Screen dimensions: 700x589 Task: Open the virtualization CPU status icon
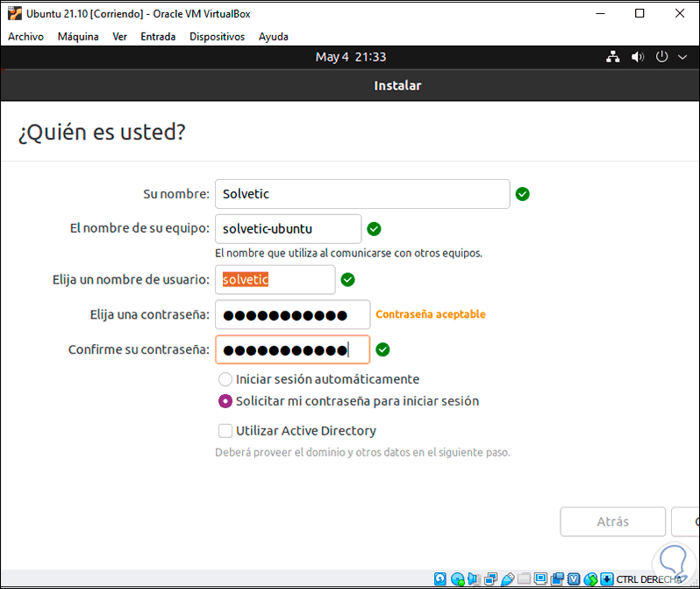coord(574,579)
